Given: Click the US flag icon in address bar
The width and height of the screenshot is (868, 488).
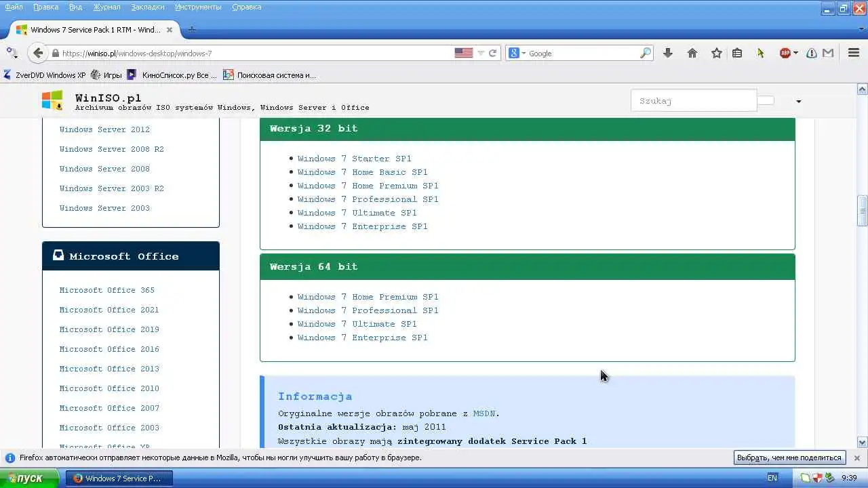Looking at the screenshot, I should coord(463,53).
